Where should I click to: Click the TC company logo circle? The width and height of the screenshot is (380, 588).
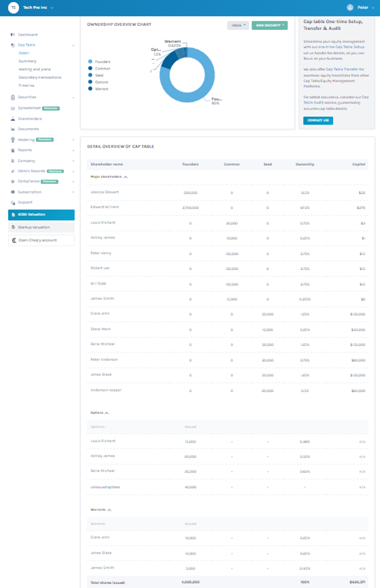[14, 8]
